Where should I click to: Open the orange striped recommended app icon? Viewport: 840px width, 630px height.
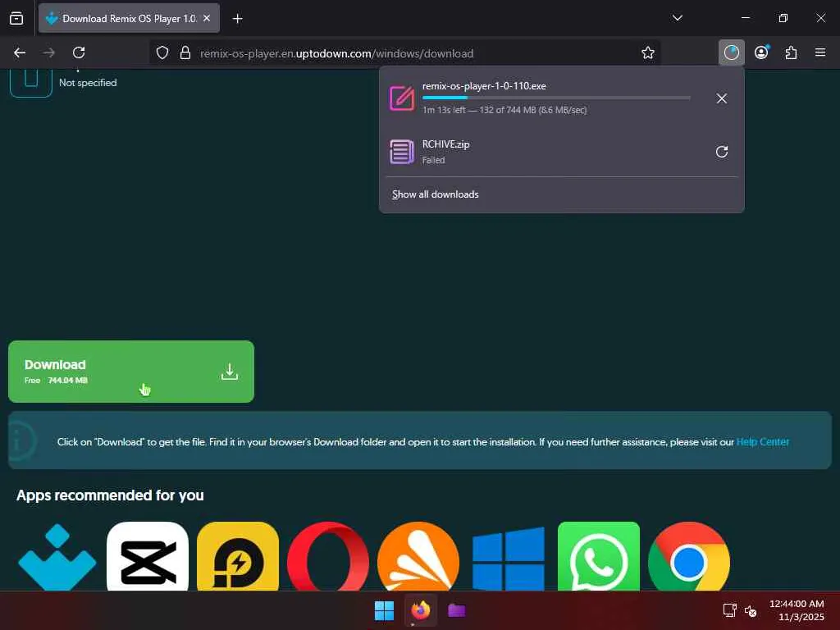point(418,557)
